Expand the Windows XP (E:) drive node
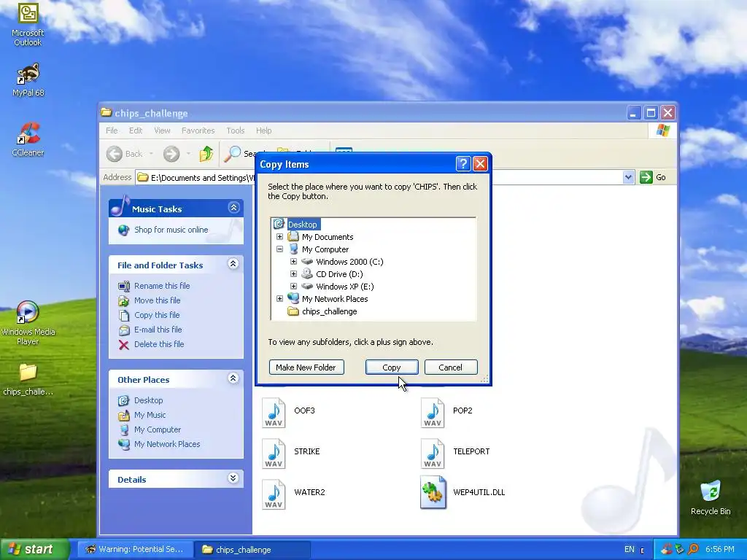The height and width of the screenshot is (560, 747). (293, 286)
